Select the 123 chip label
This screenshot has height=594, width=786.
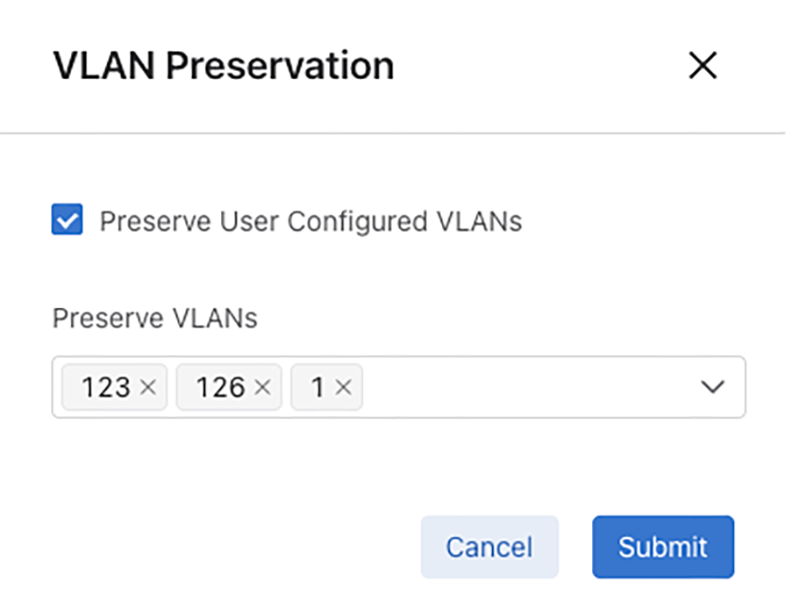coord(105,388)
